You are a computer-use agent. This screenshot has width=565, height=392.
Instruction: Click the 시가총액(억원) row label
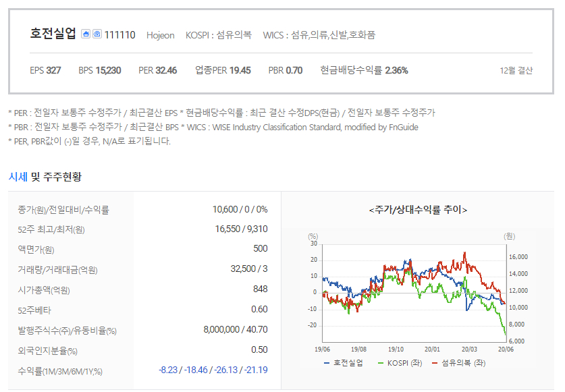44,290
